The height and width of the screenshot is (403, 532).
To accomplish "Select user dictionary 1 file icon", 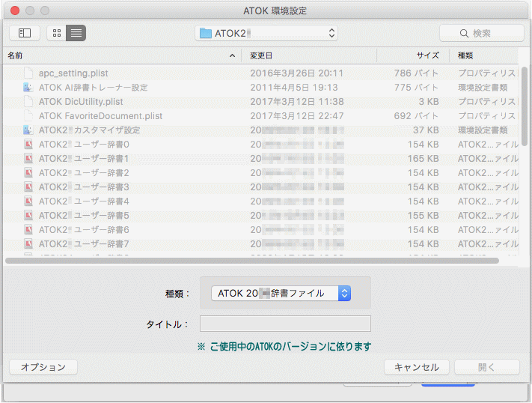I will click(x=28, y=159).
